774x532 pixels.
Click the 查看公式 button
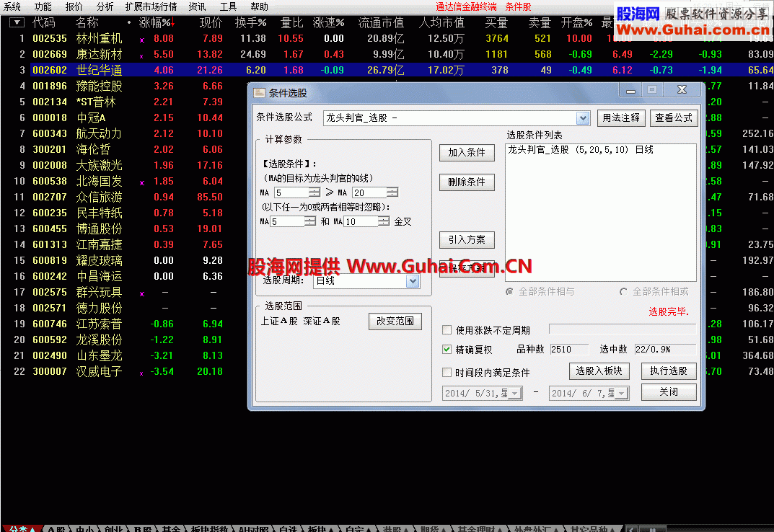673,118
